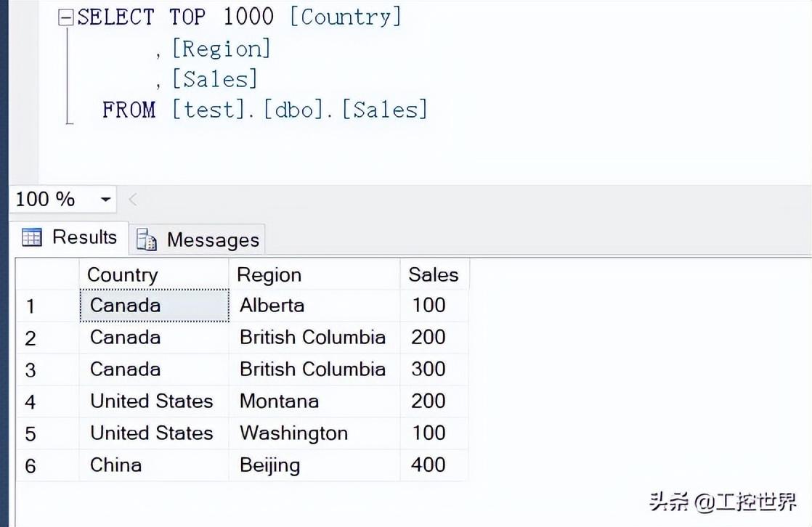Click the Results grid icon
Screen dimensions: 812x527
point(32,237)
